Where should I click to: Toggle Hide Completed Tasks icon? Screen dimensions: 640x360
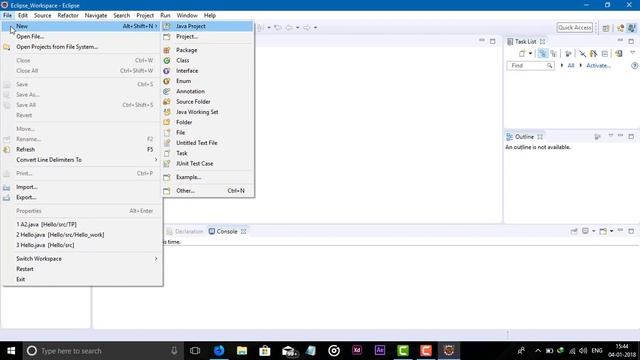(x=582, y=53)
